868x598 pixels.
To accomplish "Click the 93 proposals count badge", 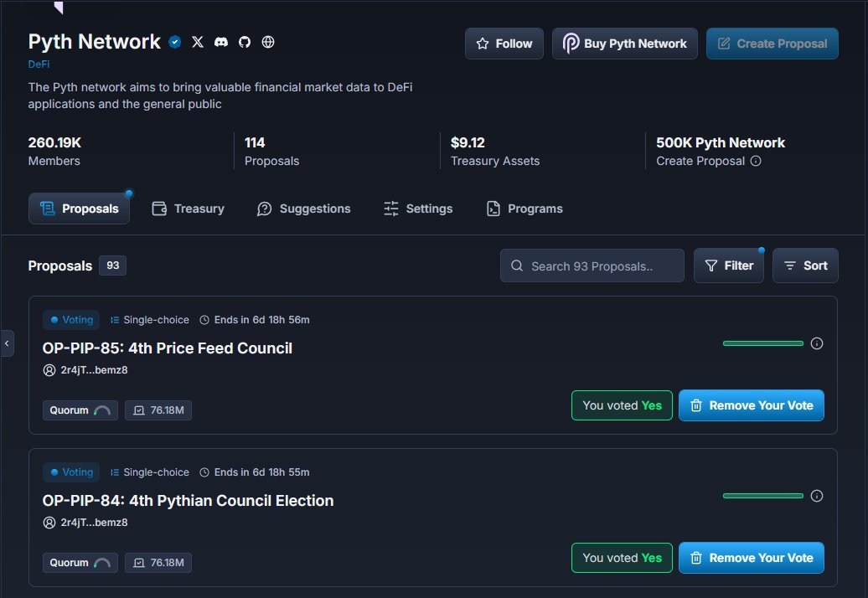I will [x=113, y=265].
